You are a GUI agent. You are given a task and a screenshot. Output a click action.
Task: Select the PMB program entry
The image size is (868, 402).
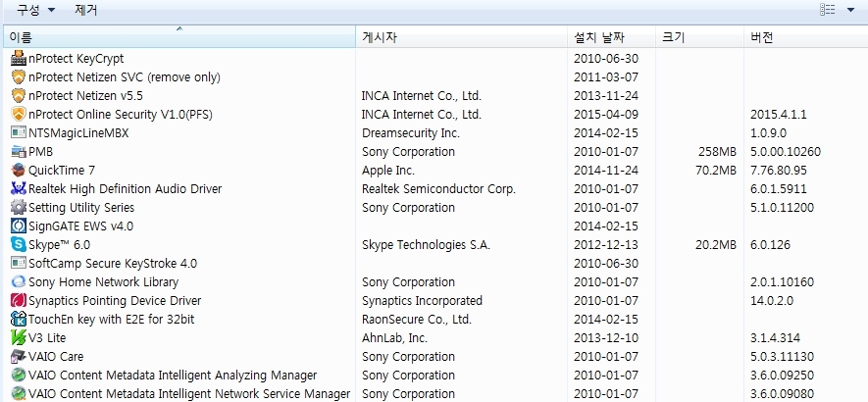(x=40, y=152)
